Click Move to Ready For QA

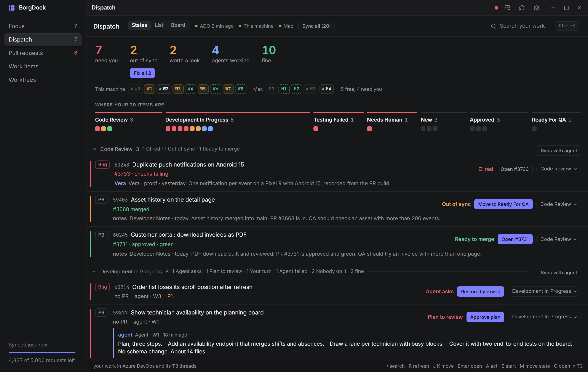tap(503, 204)
